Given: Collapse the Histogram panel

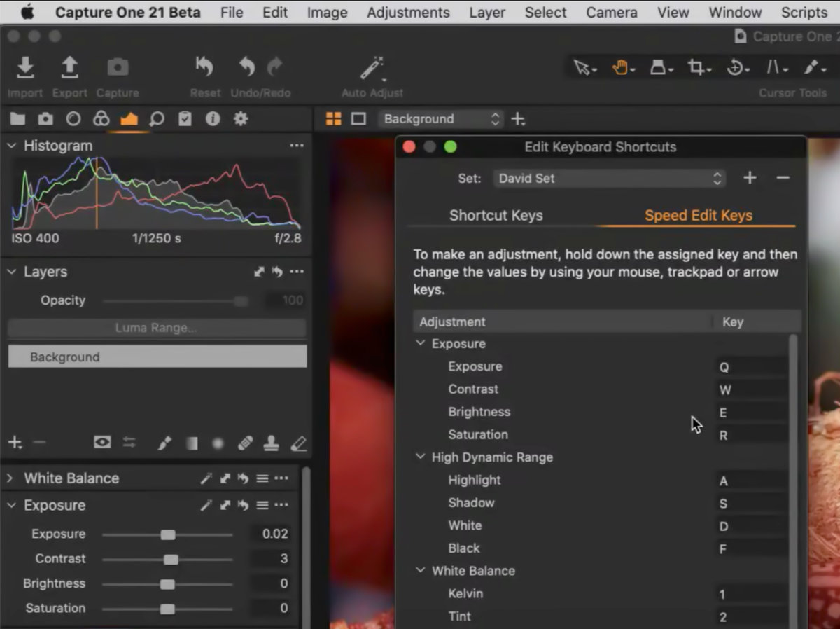Looking at the screenshot, I should (11, 146).
